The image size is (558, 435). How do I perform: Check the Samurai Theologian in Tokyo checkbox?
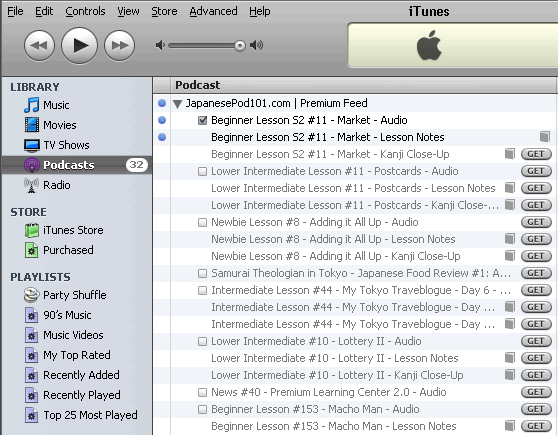tap(202, 273)
